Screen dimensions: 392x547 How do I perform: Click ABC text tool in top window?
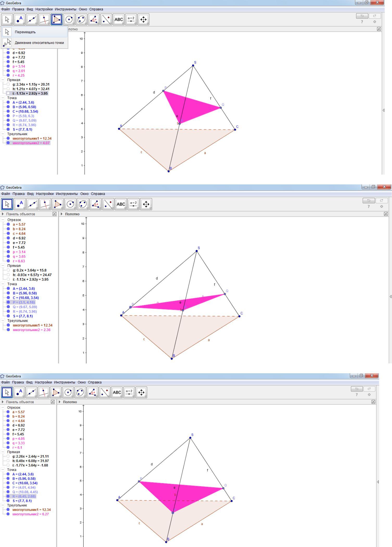tap(119, 20)
